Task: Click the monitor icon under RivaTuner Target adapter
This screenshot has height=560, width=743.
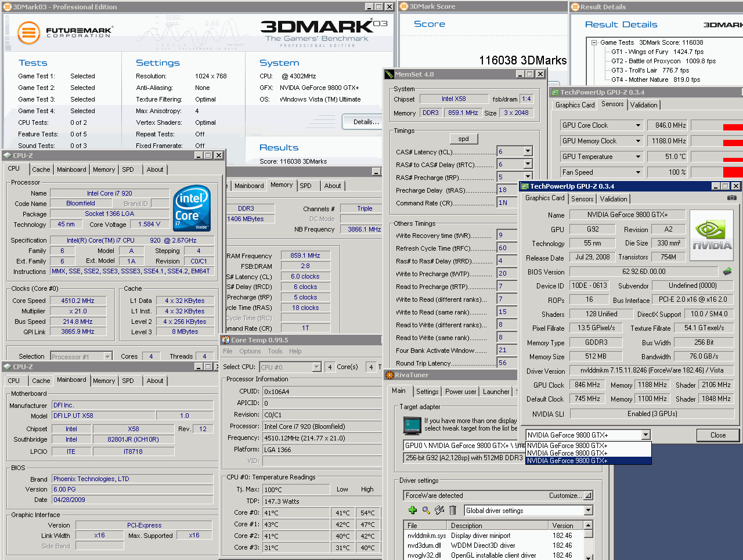Action: click(x=412, y=425)
